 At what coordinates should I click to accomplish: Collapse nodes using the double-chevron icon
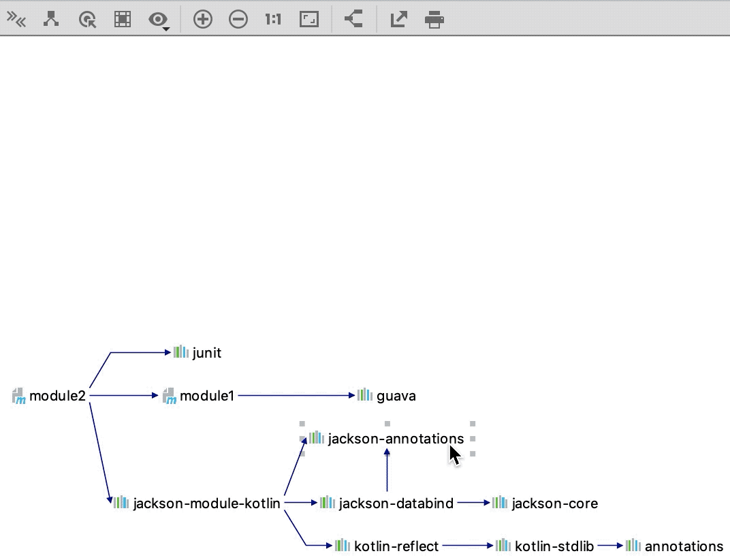16,19
